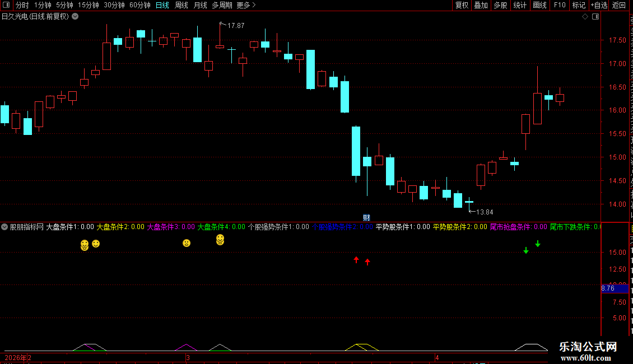The width and height of the screenshot is (633, 364).
Task: Open 画线 drawing tools
Action: pyautogui.click(x=539, y=5)
